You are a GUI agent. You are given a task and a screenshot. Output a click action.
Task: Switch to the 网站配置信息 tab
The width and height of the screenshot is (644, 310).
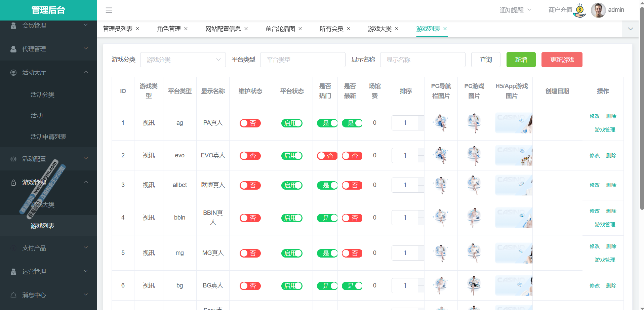(223, 29)
